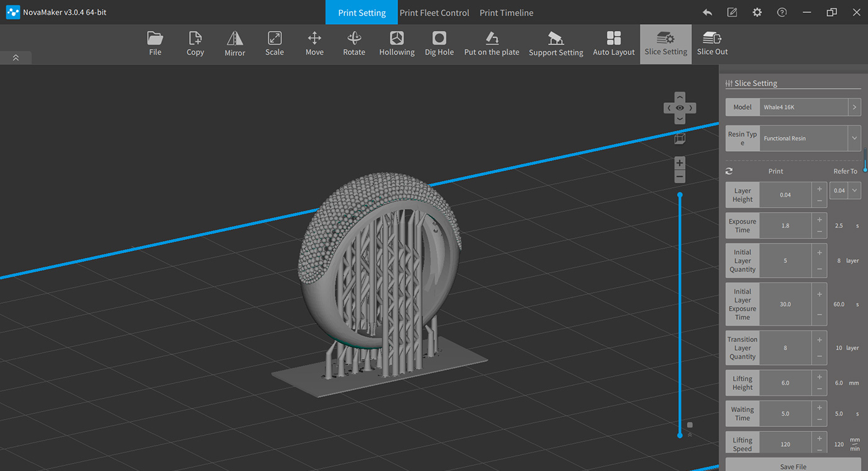The width and height of the screenshot is (868, 471).
Task: Expand the double chevron below layer slider
Action: tap(690, 434)
